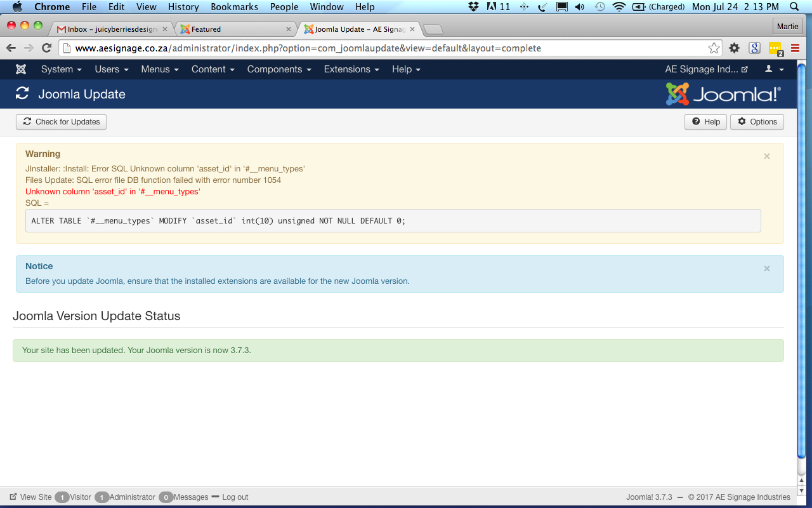Click the battery Charged indicator
The height and width of the screenshot is (508, 812).
659,7
